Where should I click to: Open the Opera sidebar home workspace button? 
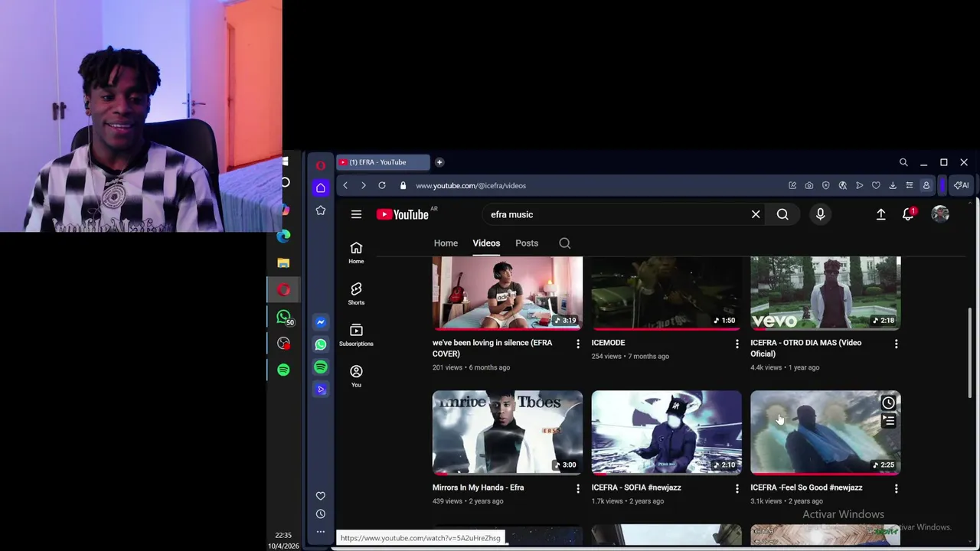point(321,187)
